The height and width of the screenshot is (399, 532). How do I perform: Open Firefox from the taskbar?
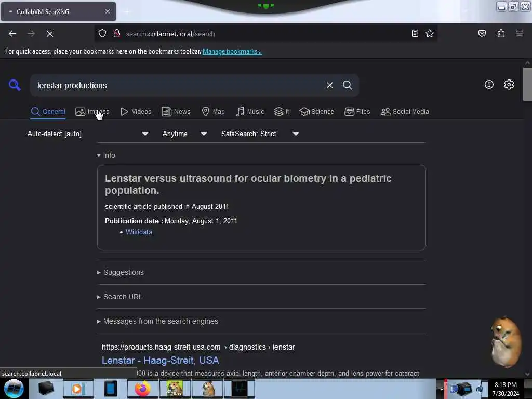point(142,389)
